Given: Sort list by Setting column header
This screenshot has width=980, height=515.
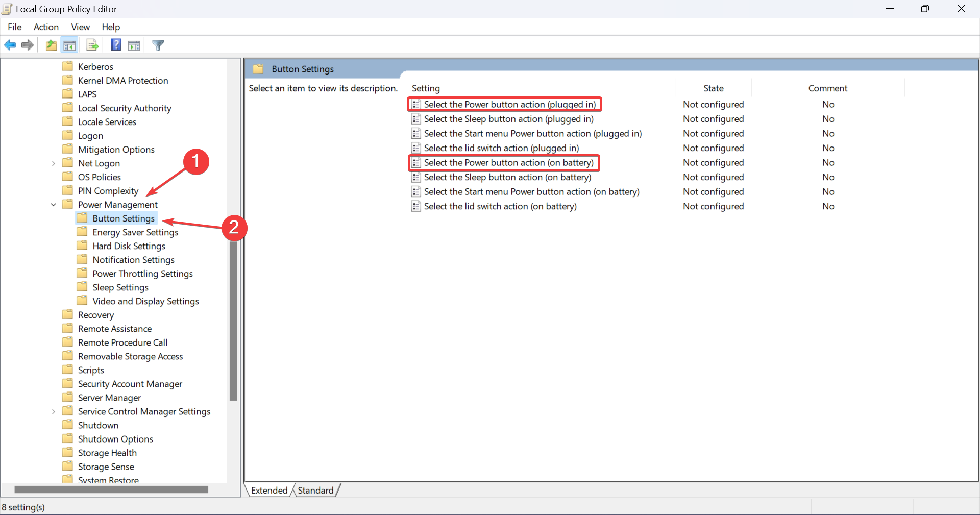Looking at the screenshot, I should (542, 88).
